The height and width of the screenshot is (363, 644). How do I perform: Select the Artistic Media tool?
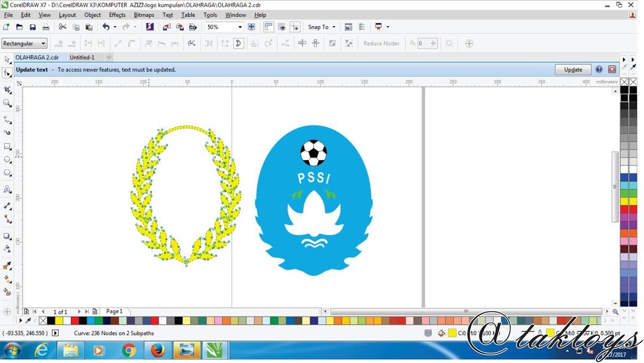[8, 133]
